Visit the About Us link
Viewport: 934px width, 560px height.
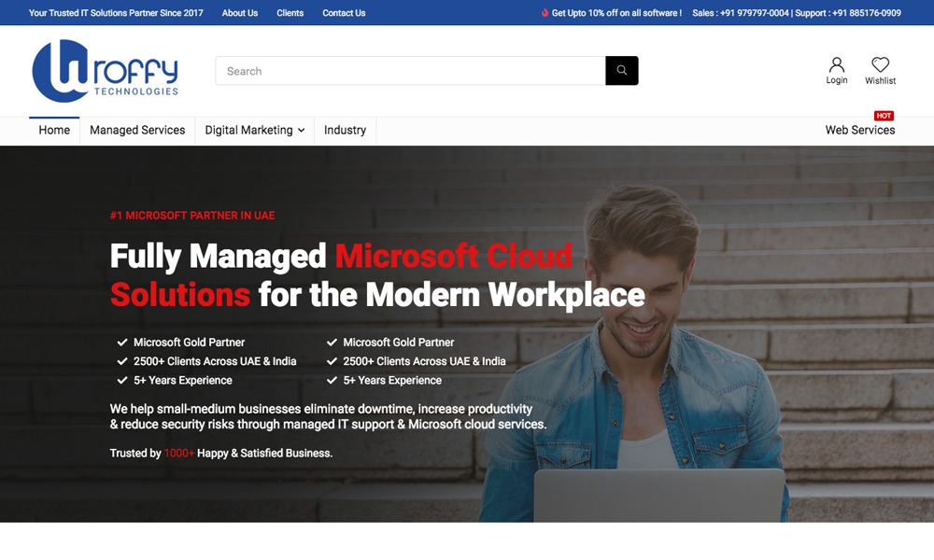coord(240,13)
